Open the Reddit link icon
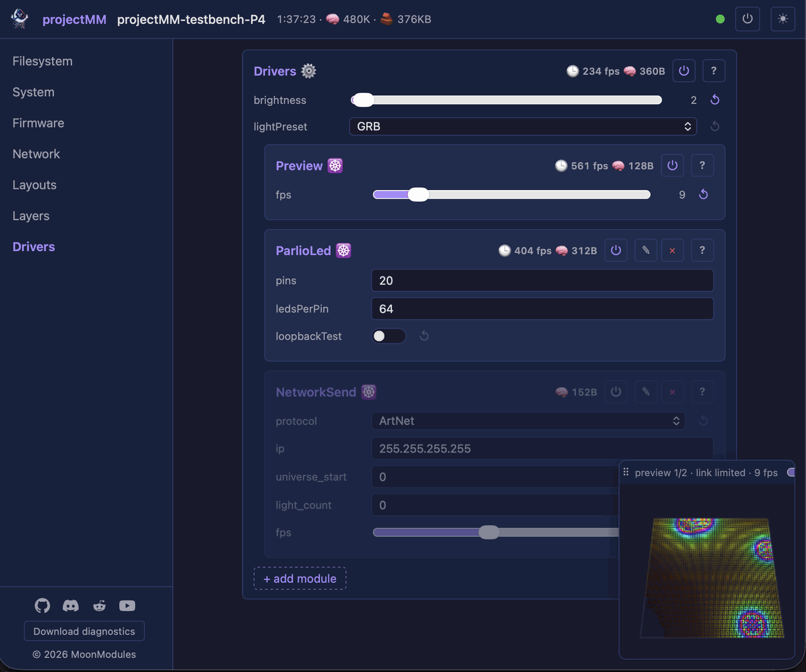Screen dimensions: 806x672 click(x=100, y=606)
